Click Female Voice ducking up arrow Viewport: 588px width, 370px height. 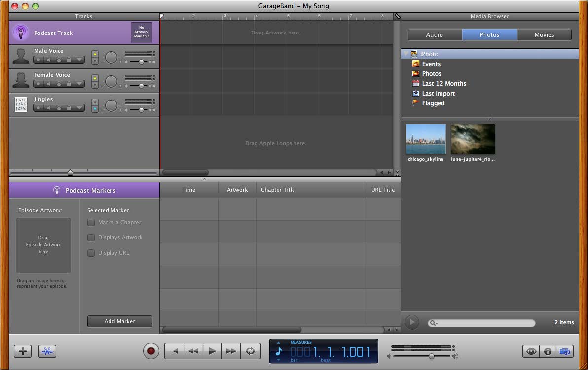95,78
